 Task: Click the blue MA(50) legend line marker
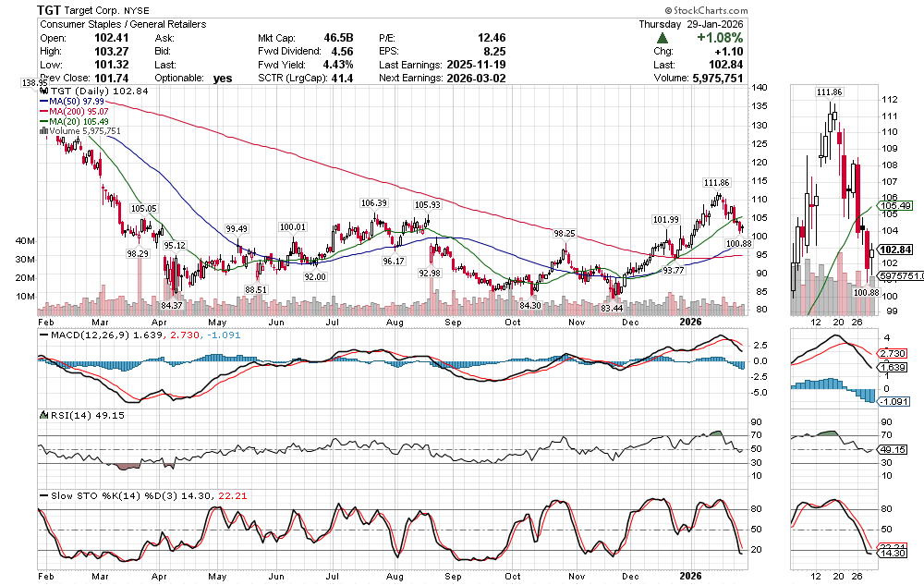tap(43, 101)
